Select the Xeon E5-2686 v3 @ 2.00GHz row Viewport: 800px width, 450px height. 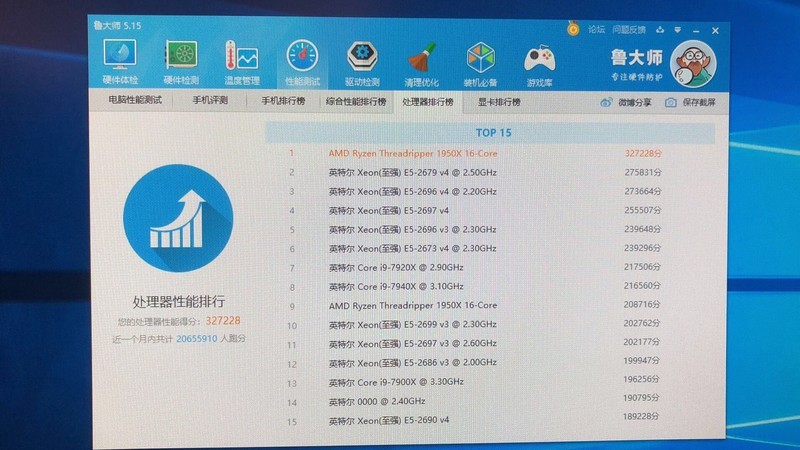coord(476,362)
